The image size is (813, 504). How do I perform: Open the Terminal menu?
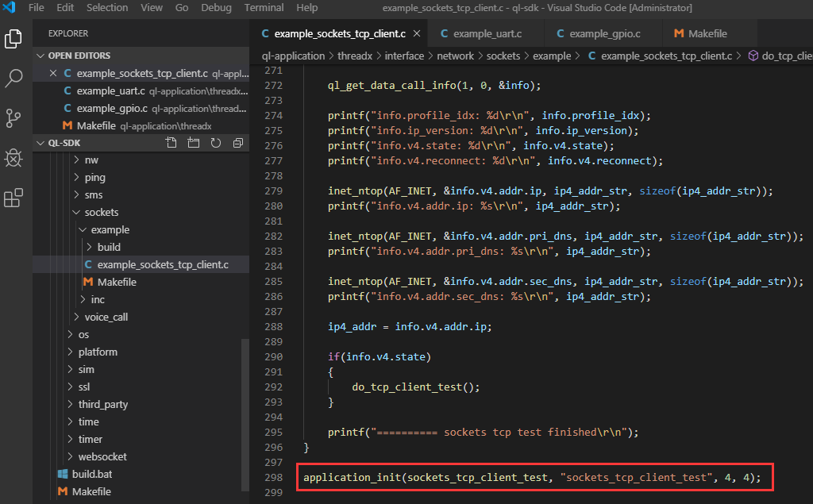(x=264, y=8)
